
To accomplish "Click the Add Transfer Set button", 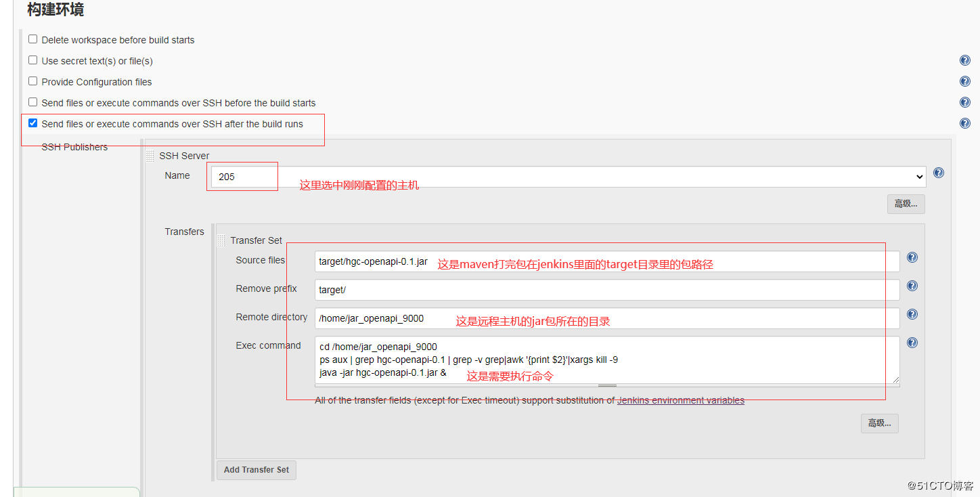I will point(257,470).
